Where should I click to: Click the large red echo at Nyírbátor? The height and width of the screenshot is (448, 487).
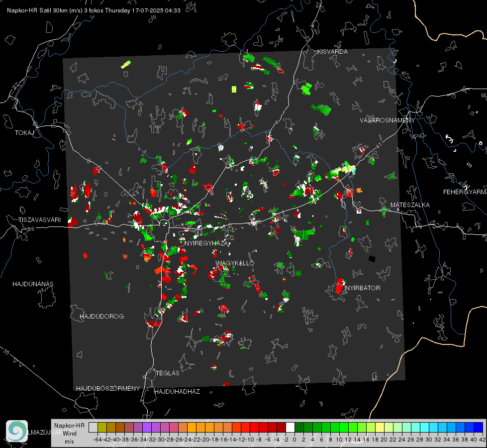point(340,286)
